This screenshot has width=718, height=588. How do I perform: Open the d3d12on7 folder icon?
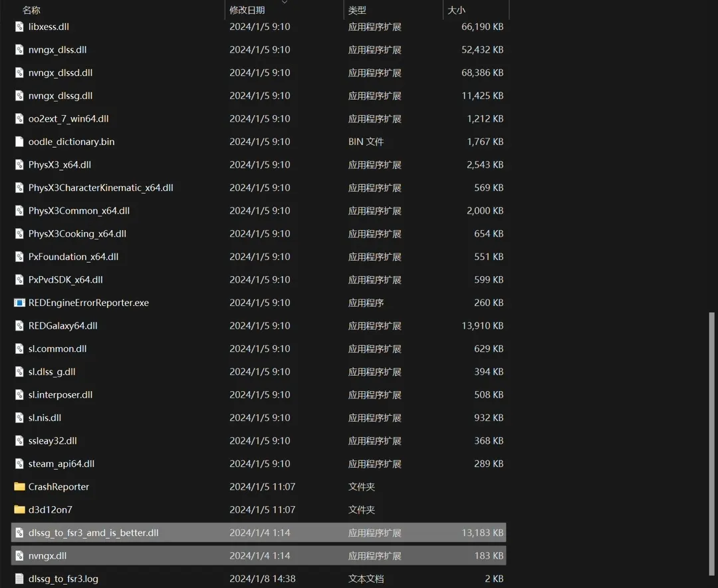(x=19, y=509)
